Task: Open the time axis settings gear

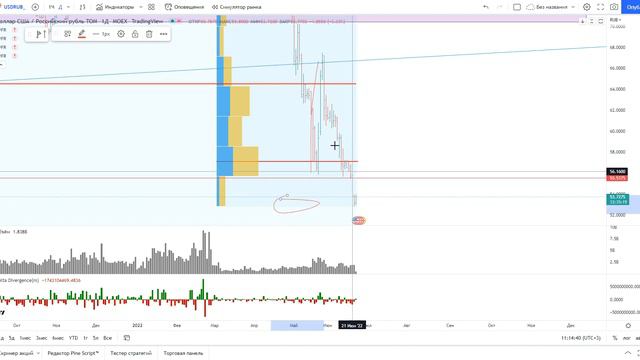Action: tap(628, 325)
